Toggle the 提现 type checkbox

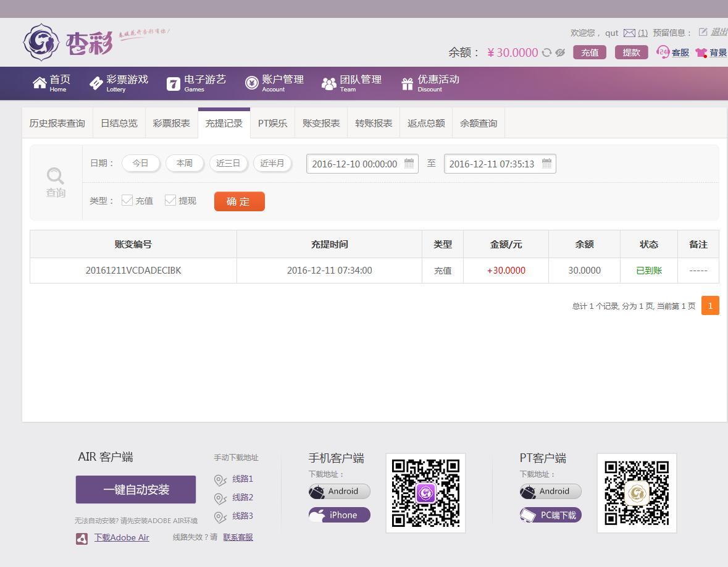click(170, 200)
